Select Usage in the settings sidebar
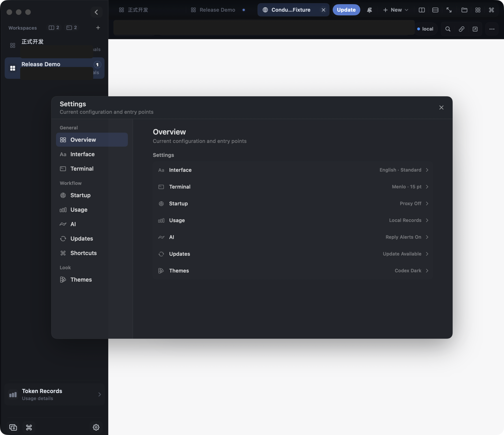Screen dimensions: 504x435 [x=92, y=210]
